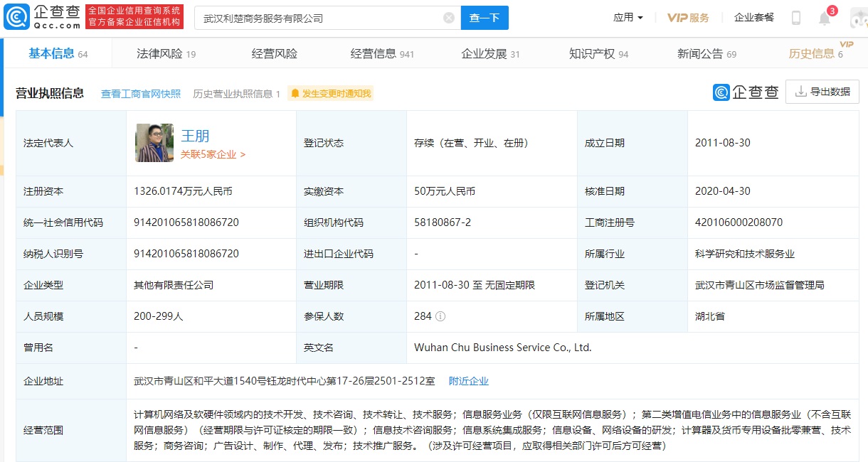The image size is (868, 462).
Task: Switch to the 法律风险 tab
Action: pos(165,54)
